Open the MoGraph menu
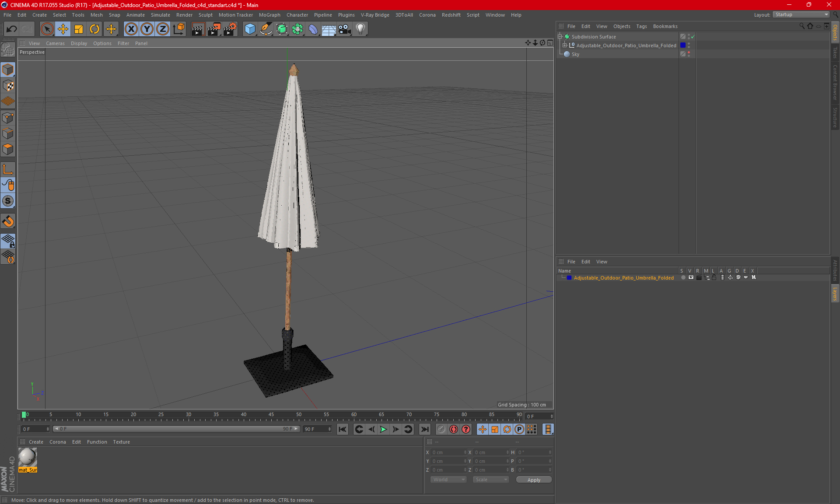The width and height of the screenshot is (840, 504). [x=269, y=15]
